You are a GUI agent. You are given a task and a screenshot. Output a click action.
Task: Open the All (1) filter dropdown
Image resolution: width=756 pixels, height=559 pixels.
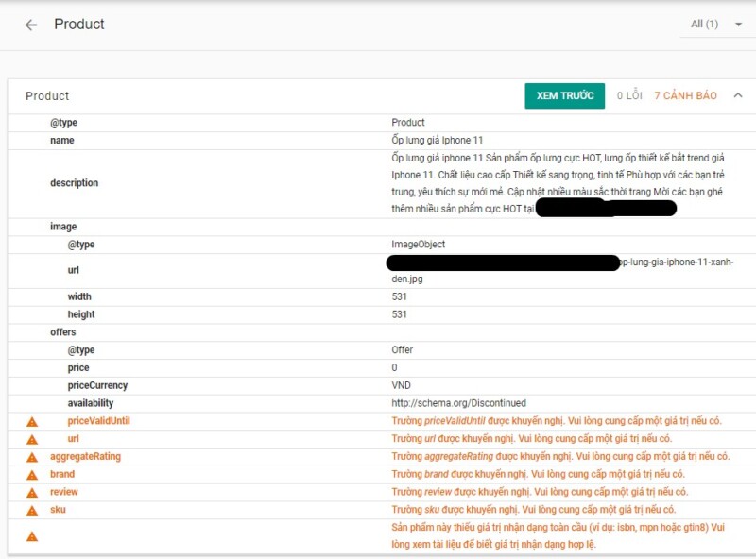point(714,24)
